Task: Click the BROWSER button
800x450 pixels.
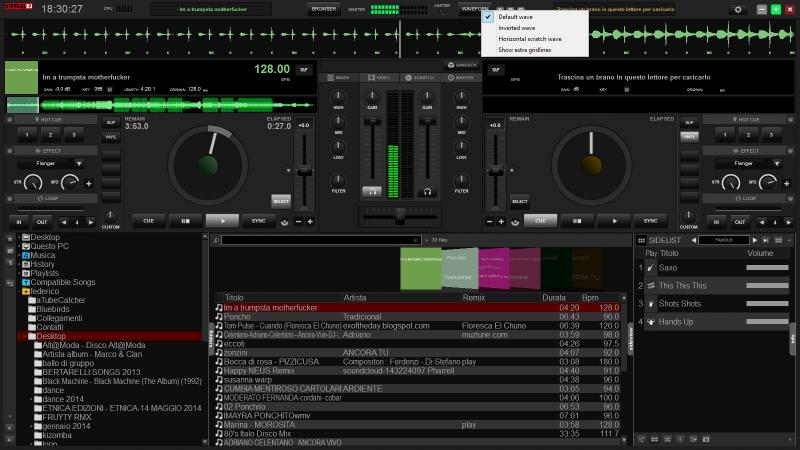Action: (x=323, y=8)
